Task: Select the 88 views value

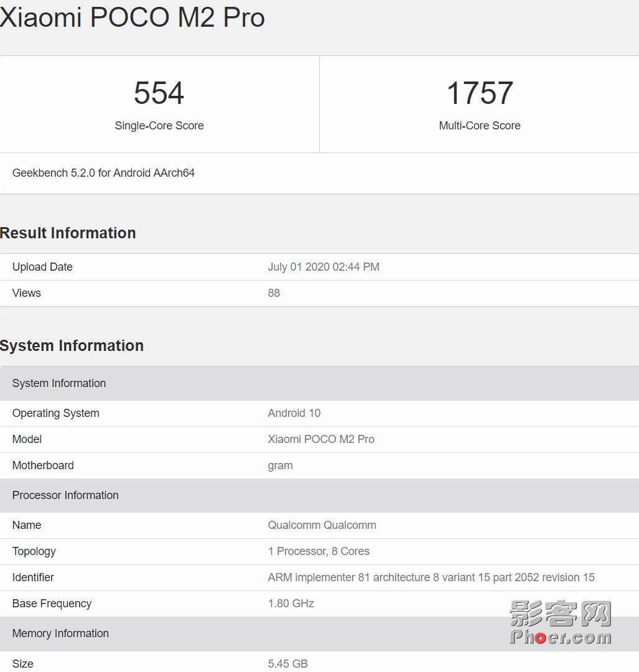Action: 274,292
